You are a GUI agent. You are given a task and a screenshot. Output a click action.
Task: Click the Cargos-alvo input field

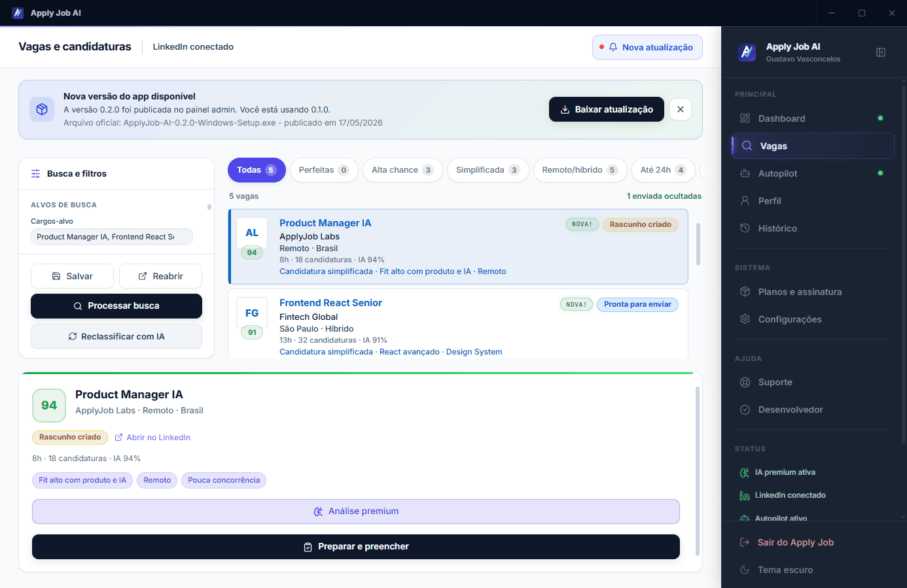[112, 237]
